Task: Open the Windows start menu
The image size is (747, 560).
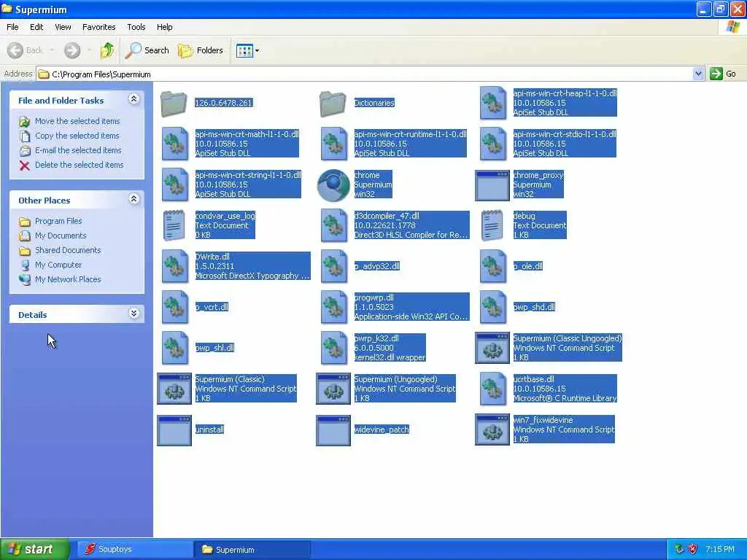Action: [35, 549]
